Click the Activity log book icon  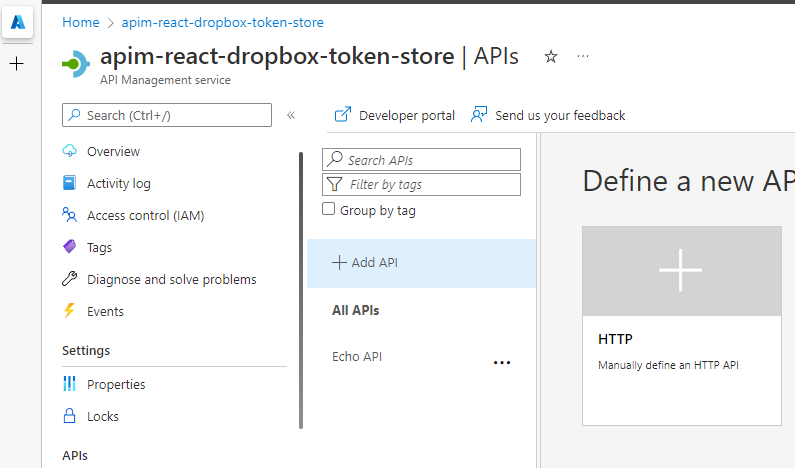coord(69,183)
